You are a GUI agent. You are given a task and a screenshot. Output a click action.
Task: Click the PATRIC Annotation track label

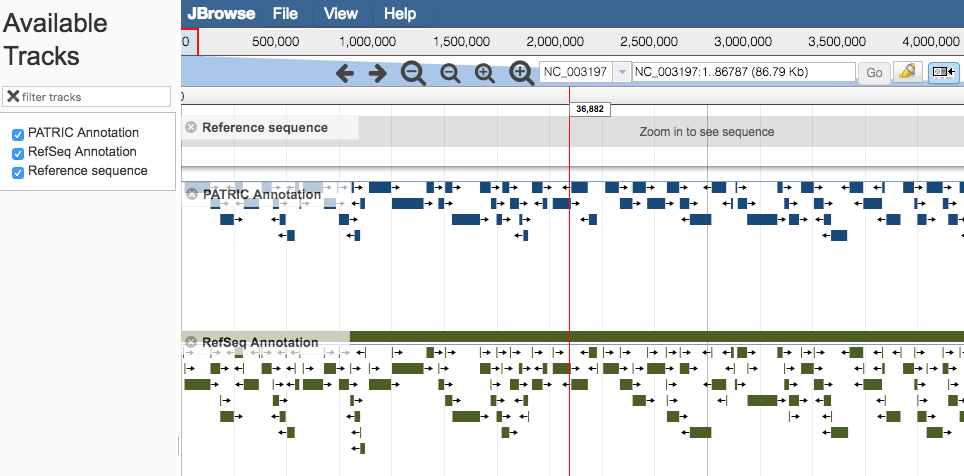(x=262, y=194)
